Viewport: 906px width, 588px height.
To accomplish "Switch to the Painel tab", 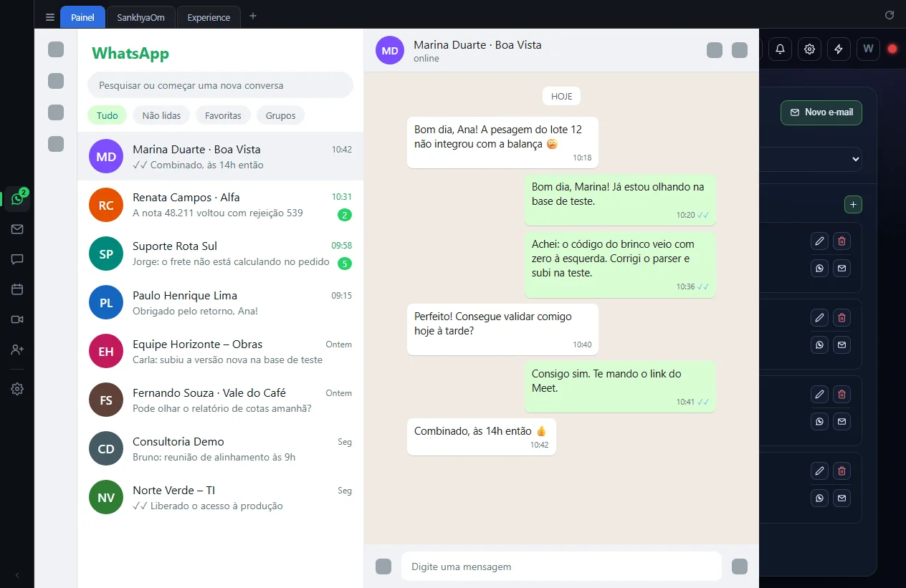I will [x=82, y=17].
